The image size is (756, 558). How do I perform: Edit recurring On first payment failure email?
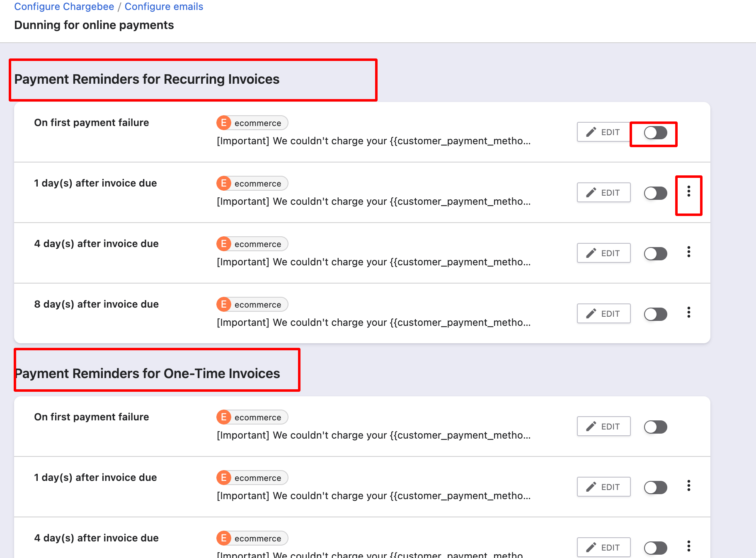point(603,132)
